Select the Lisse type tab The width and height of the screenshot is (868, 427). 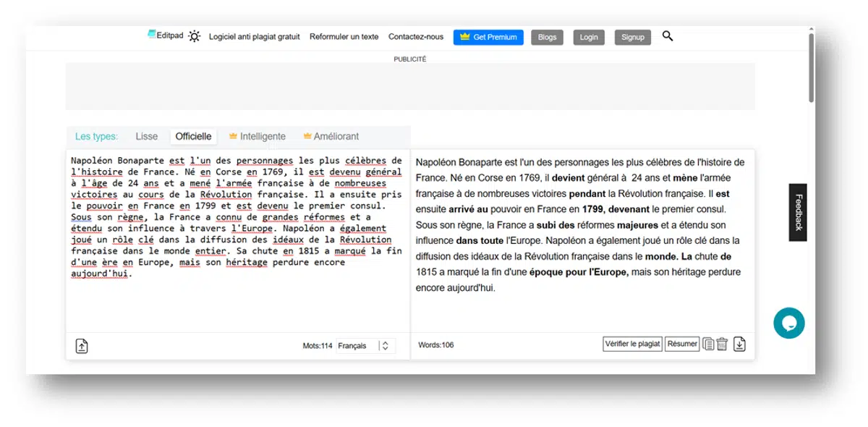146,136
